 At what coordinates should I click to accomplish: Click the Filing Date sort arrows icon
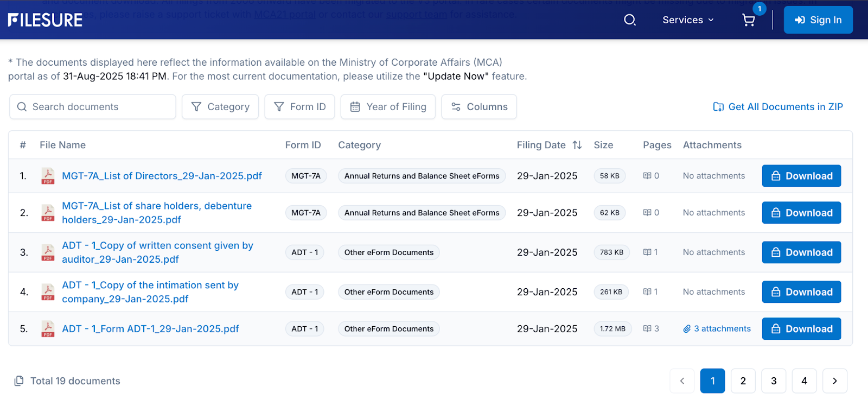(x=577, y=145)
